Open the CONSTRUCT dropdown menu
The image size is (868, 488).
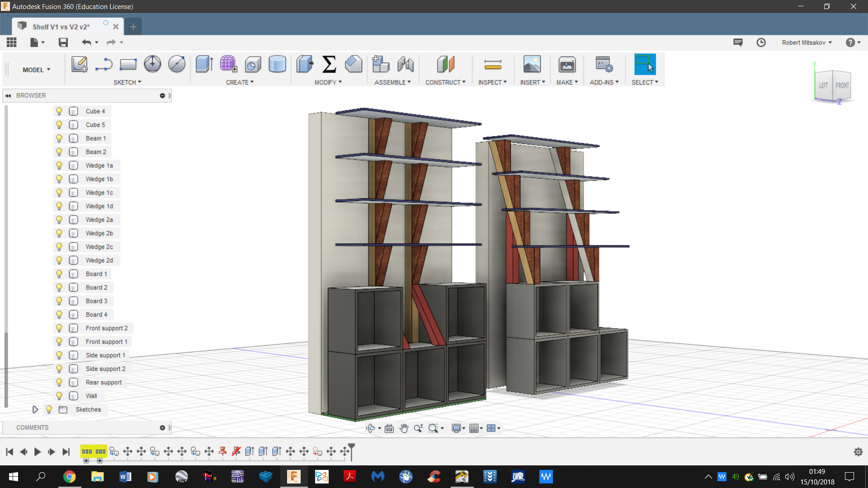pyautogui.click(x=445, y=82)
